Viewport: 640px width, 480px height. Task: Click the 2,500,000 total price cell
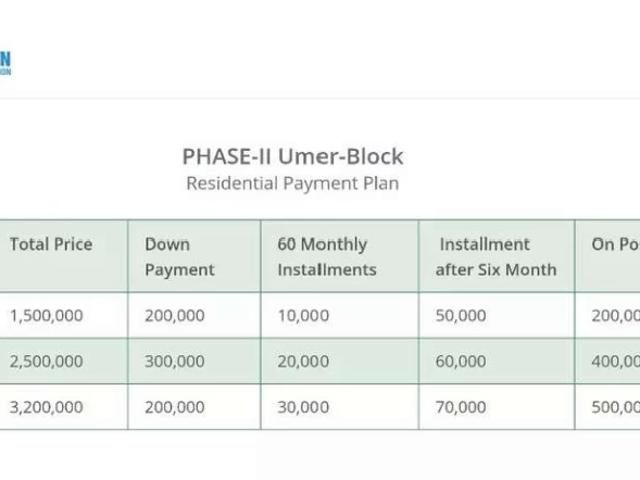46,361
